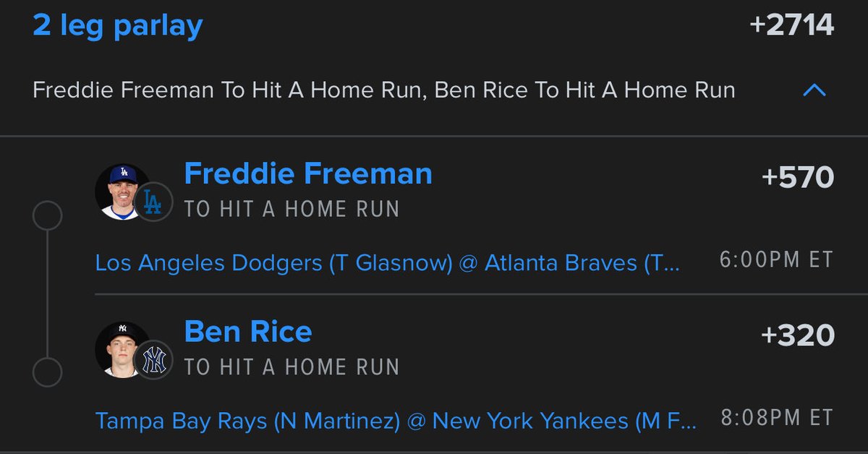Open the Ben Rice player name link
This screenshot has width=868, height=454.
pos(248,331)
